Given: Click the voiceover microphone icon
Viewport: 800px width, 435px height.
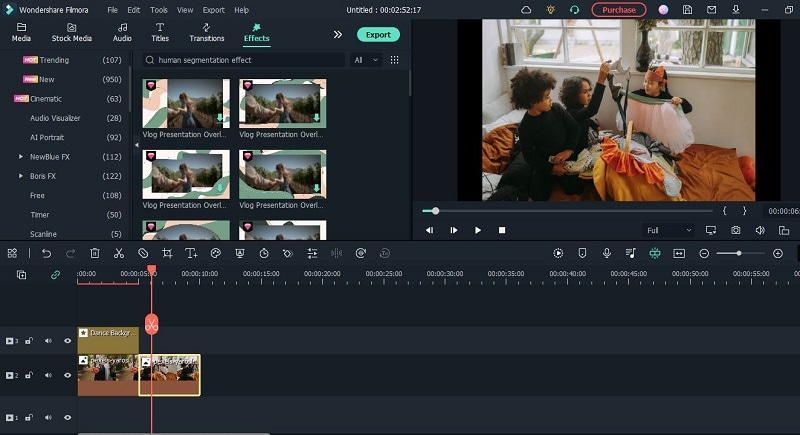Looking at the screenshot, I should [607, 253].
